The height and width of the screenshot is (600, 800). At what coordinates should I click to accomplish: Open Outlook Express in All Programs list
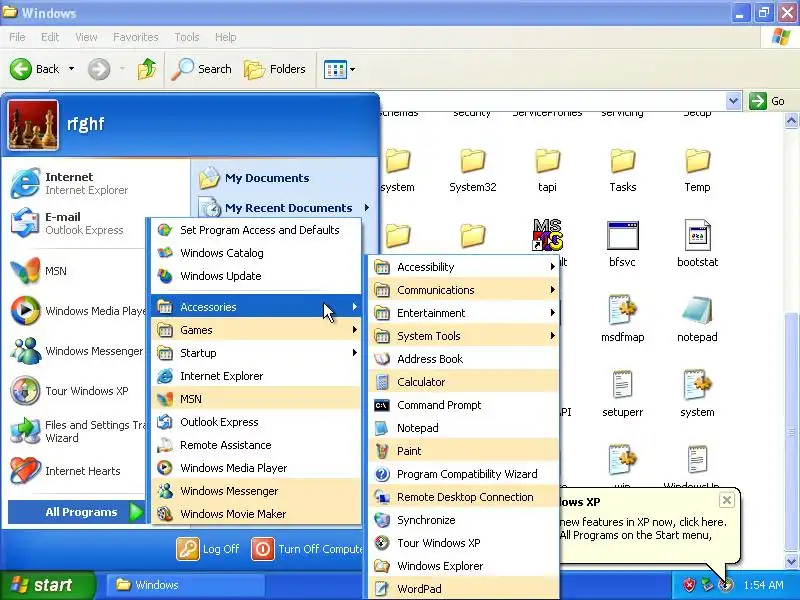[256, 421]
